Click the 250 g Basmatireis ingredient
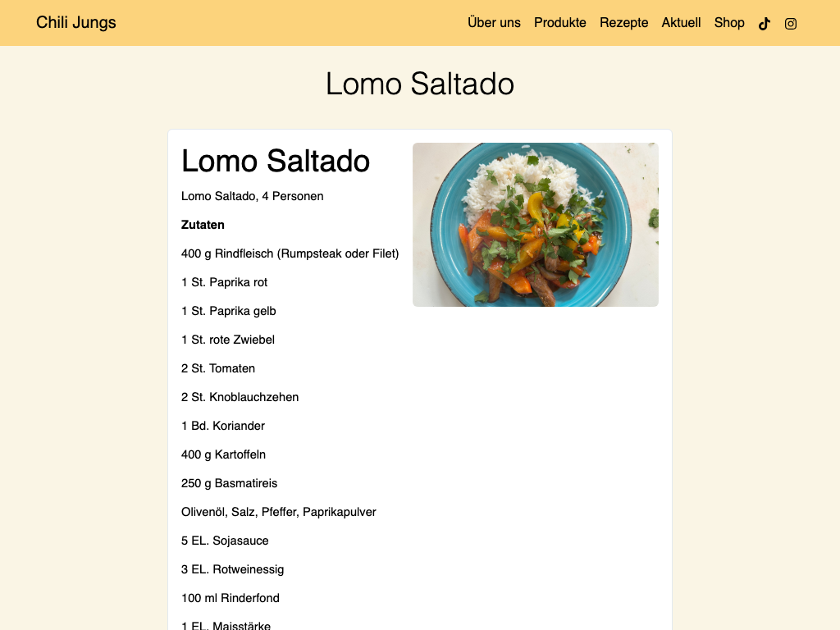The width and height of the screenshot is (840, 630). (230, 483)
